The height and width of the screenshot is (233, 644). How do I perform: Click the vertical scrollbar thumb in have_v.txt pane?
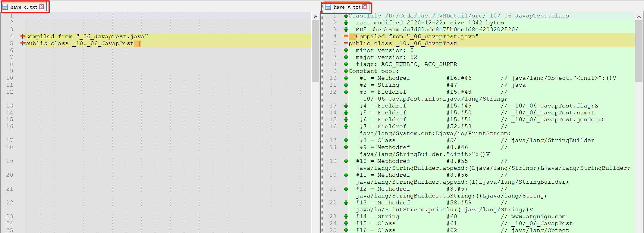click(639, 51)
